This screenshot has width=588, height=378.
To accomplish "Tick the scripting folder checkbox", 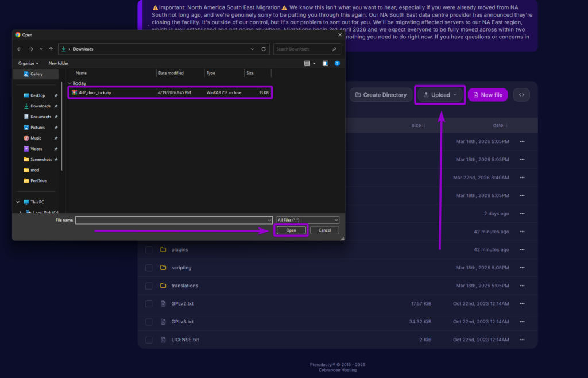I will [148, 267].
